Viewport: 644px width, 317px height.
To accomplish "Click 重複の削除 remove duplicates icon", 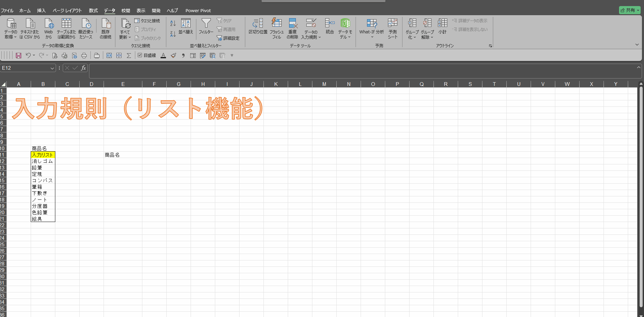I will click(292, 24).
